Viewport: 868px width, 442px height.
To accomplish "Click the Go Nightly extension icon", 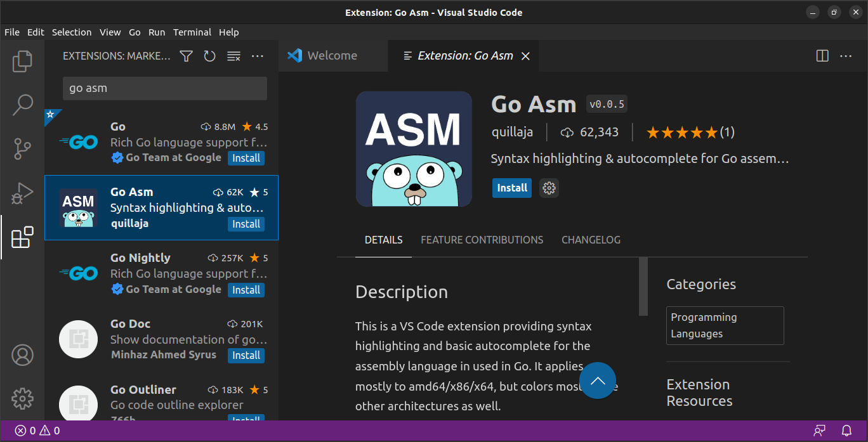I will pos(79,273).
